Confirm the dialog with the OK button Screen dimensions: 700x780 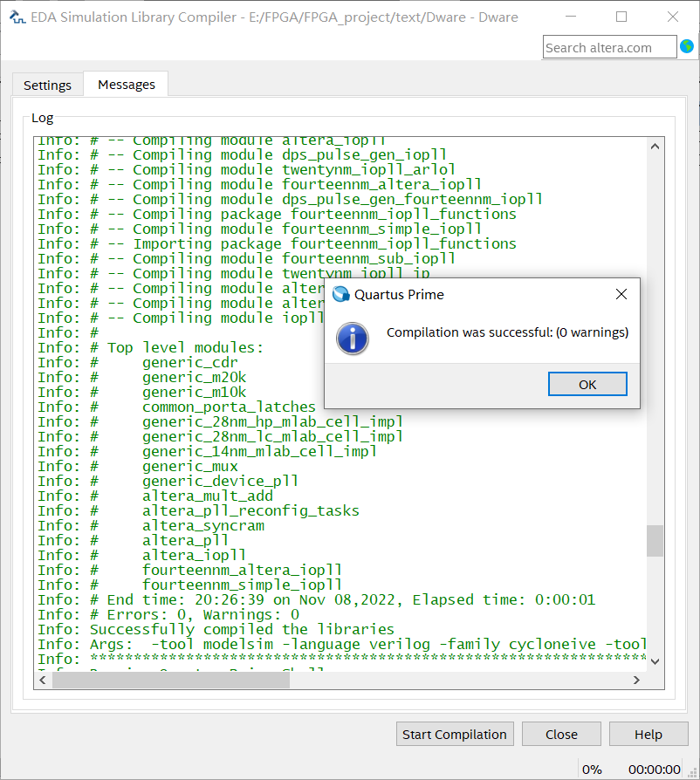(587, 384)
